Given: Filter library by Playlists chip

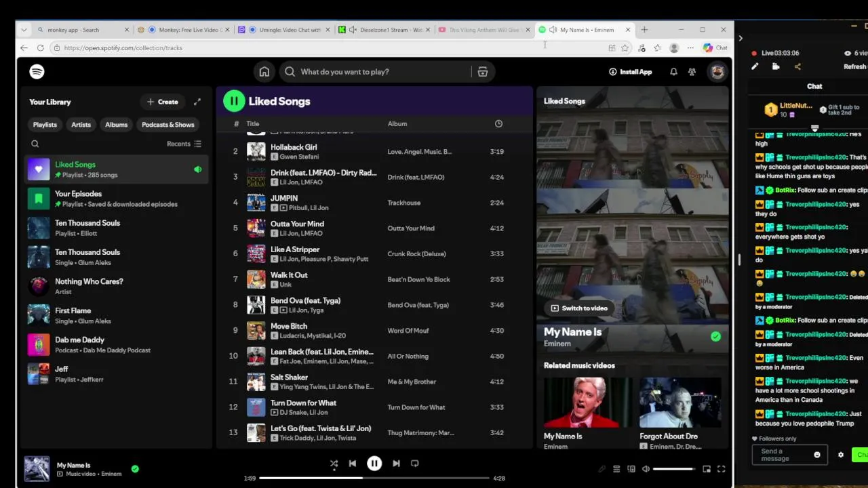Looking at the screenshot, I should coord(45,125).
